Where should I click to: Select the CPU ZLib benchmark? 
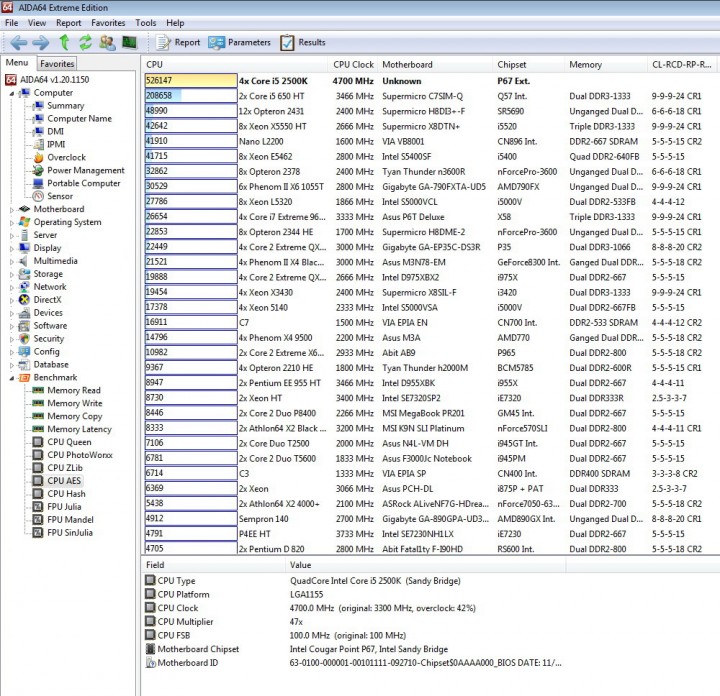[x=65, y=468]
